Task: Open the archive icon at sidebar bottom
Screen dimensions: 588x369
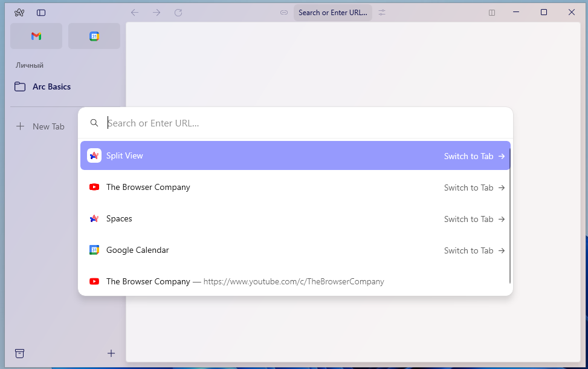Action: [x=19, y=353]
